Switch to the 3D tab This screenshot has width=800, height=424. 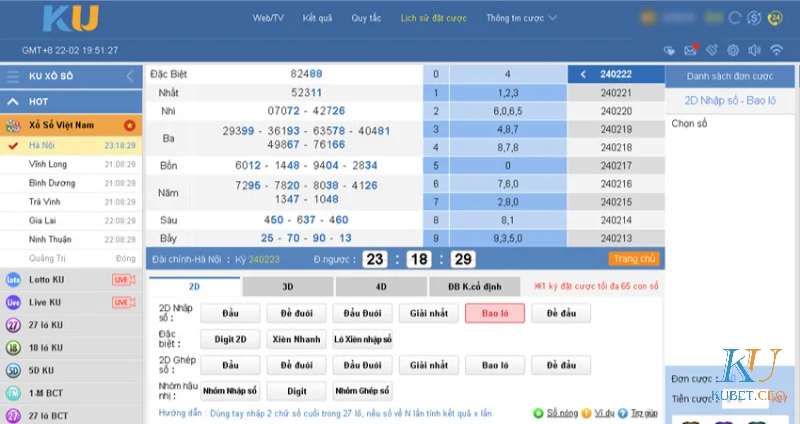point(287,287)
